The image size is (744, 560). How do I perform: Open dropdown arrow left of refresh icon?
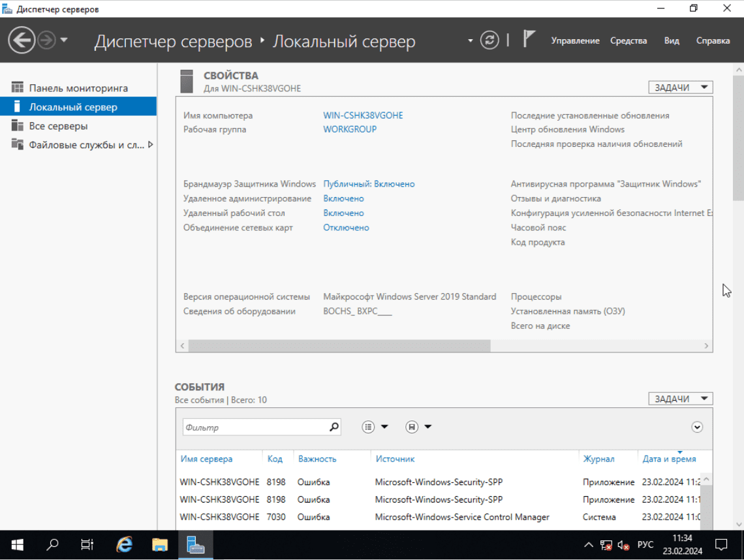point(470,41)
